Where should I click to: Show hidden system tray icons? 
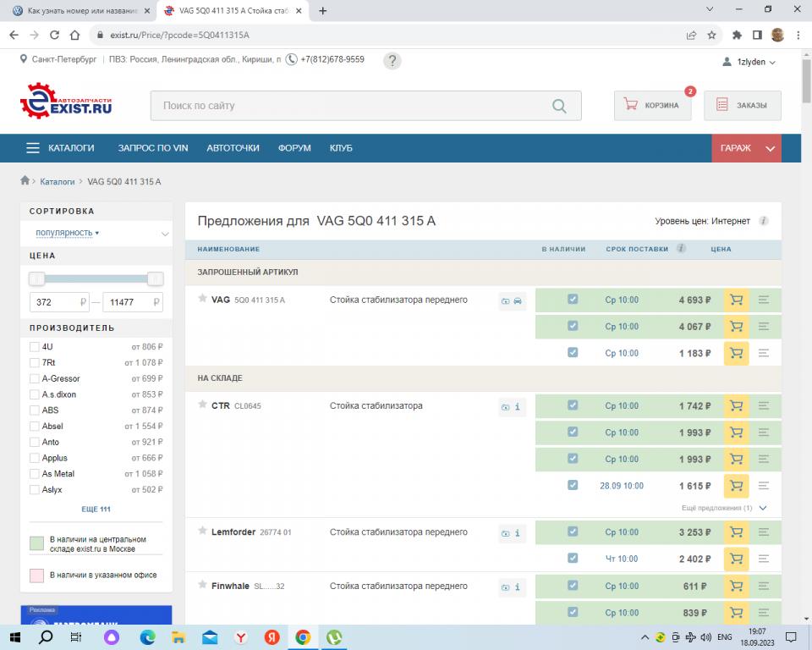click(645, 637)
